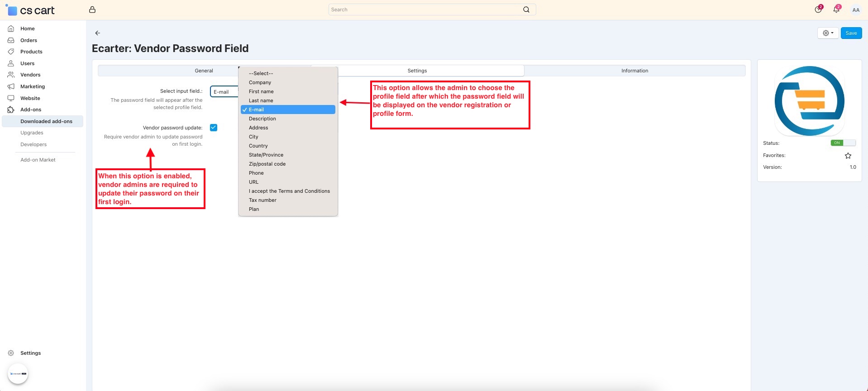This screenshot has height=391, width=868.
Task: Switch to the Settings tab
Action: point(417,71)
